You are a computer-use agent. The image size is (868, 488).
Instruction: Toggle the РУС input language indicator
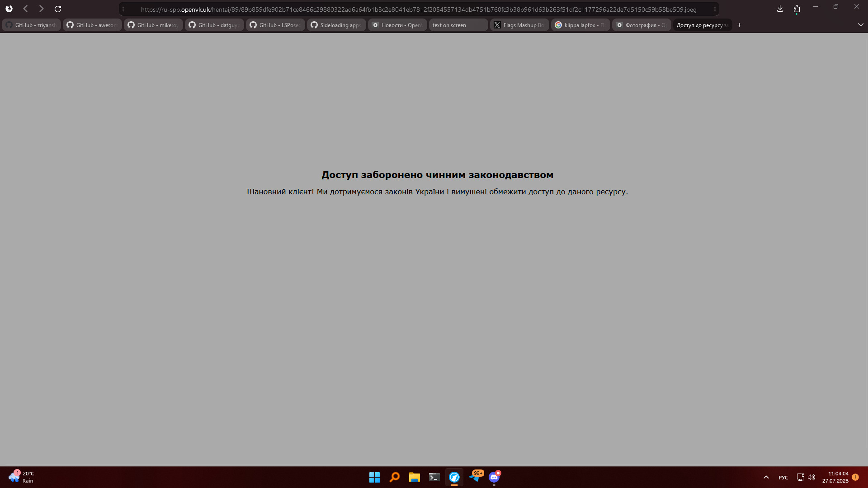pos(783,478)
